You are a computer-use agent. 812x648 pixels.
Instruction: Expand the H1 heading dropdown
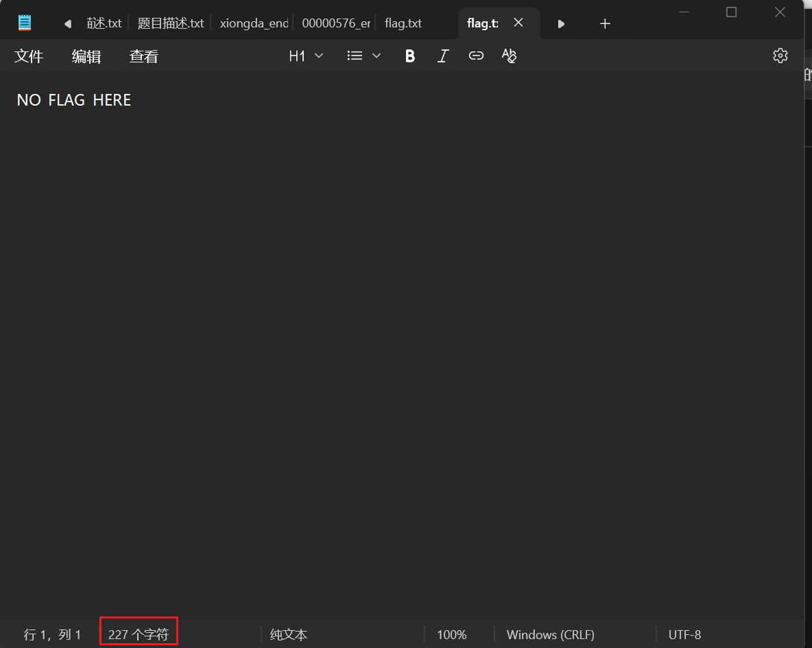tap(306, 56)
